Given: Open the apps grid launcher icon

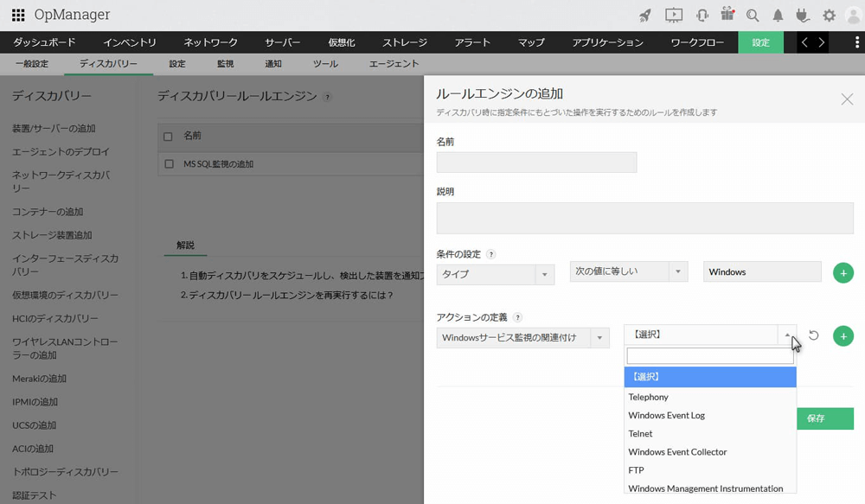Looking at the screenshot, I should click(18, 16).
